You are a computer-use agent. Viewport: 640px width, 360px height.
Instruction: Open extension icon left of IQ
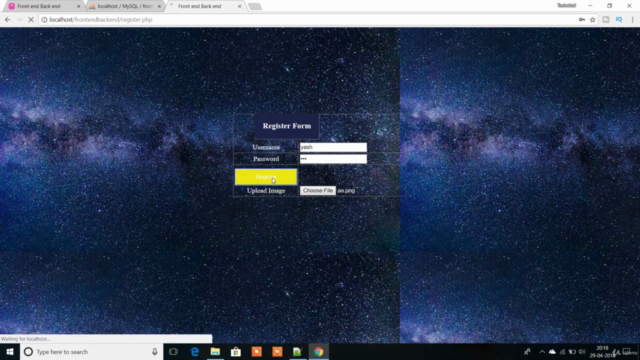click(x=606, y=20)
